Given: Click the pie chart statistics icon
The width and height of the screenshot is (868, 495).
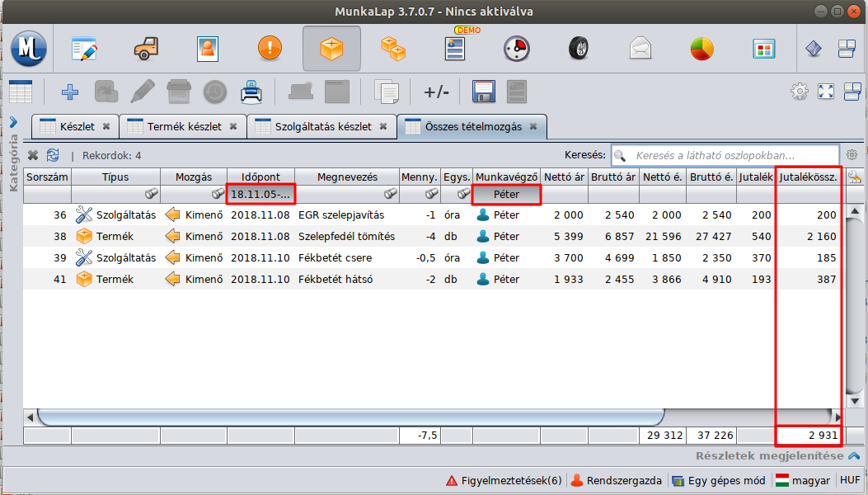Looking at the screenshot, I should coord(701,49).
